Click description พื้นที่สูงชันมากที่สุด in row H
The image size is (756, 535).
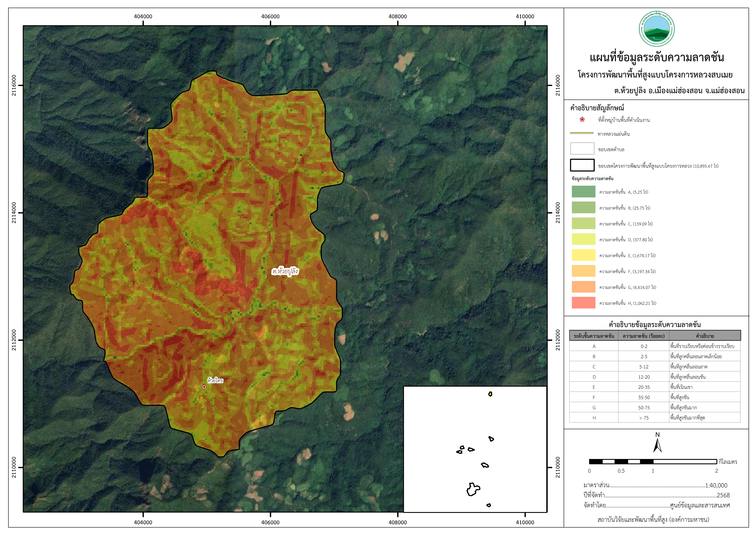tap(687, 418)
